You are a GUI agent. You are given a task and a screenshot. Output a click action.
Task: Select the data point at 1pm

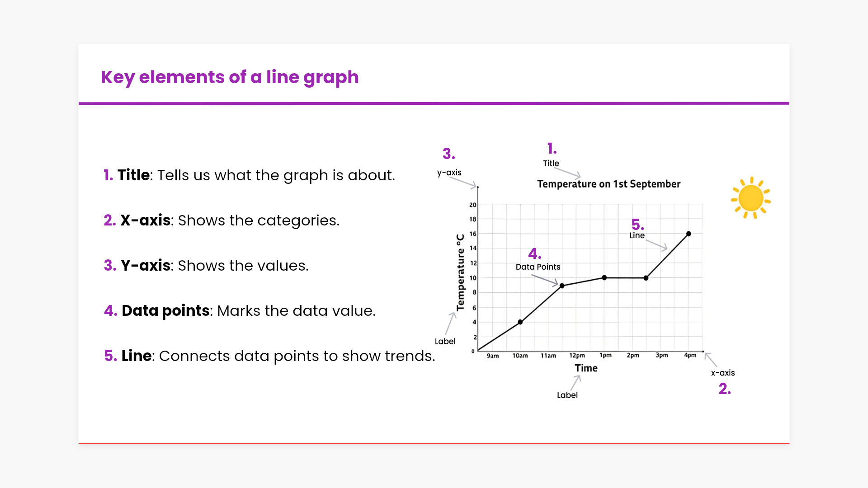tap(604, 278)
